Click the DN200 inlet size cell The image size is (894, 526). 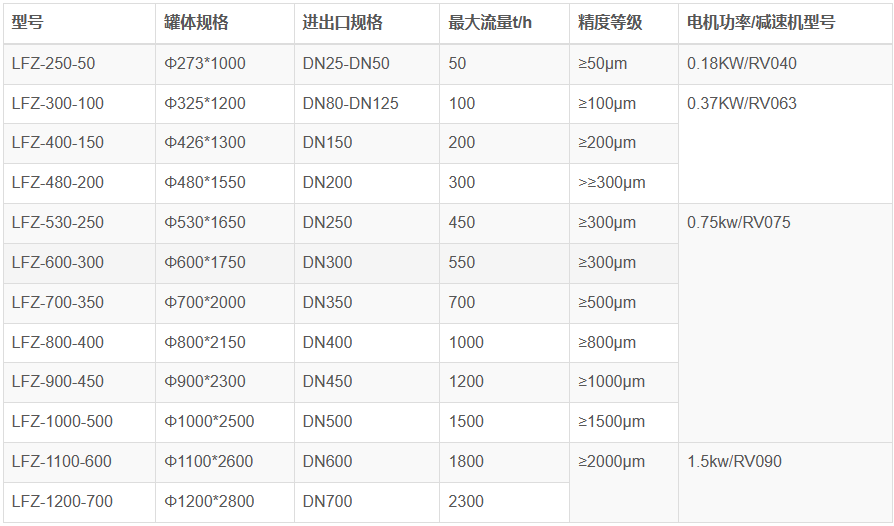point(328,183)
